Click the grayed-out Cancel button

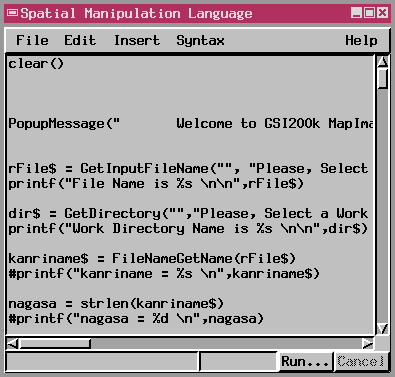pyautogui.click(x=361, y=361)
